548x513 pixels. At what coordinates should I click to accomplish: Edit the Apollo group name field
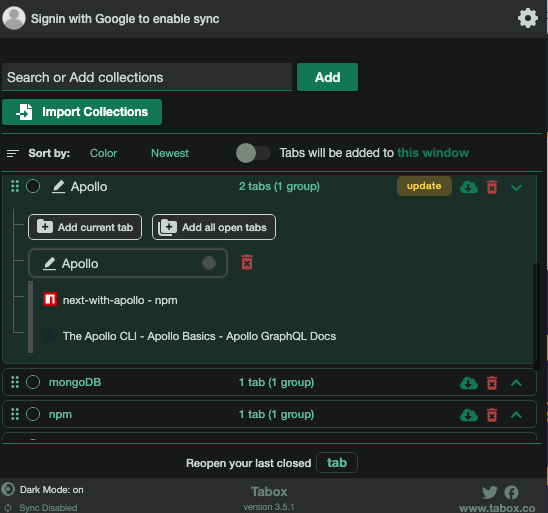128,263
